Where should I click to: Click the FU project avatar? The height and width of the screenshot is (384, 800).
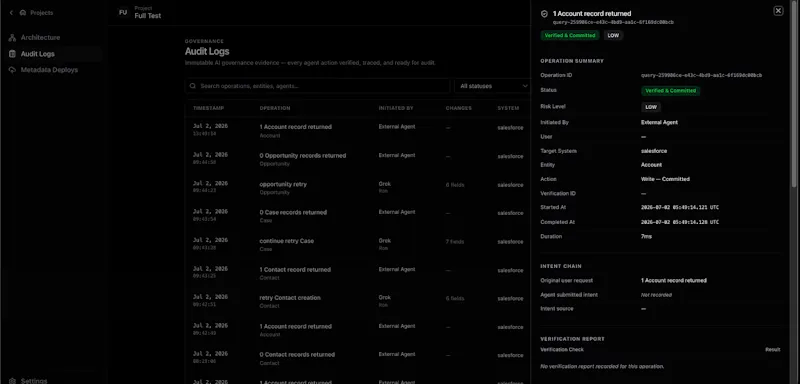(123, 12)
